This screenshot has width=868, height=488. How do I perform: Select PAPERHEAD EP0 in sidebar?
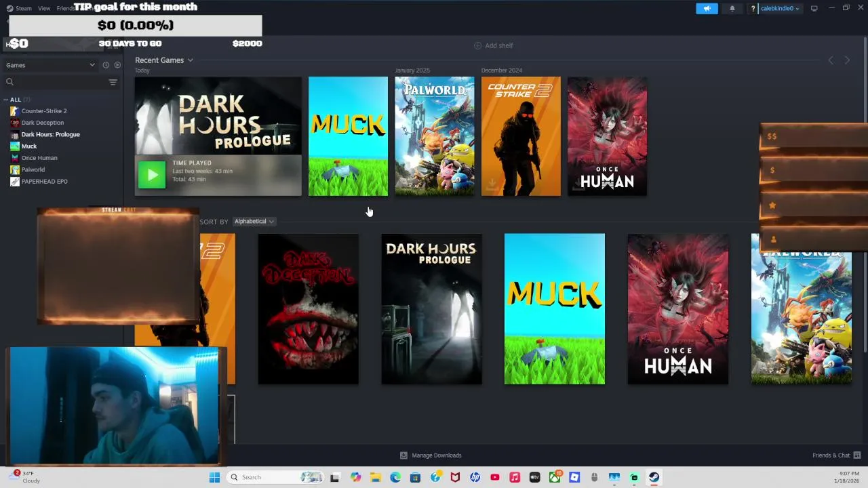(44, 182)
